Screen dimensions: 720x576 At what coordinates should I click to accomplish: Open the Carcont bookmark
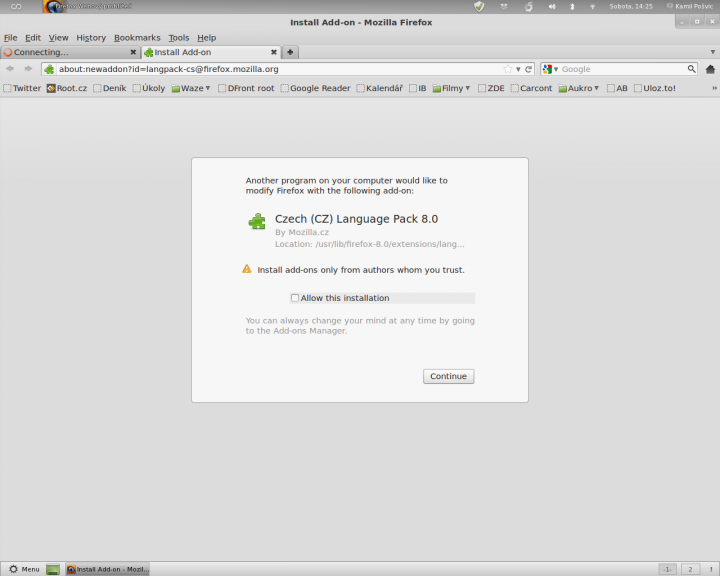coord(531,88)
